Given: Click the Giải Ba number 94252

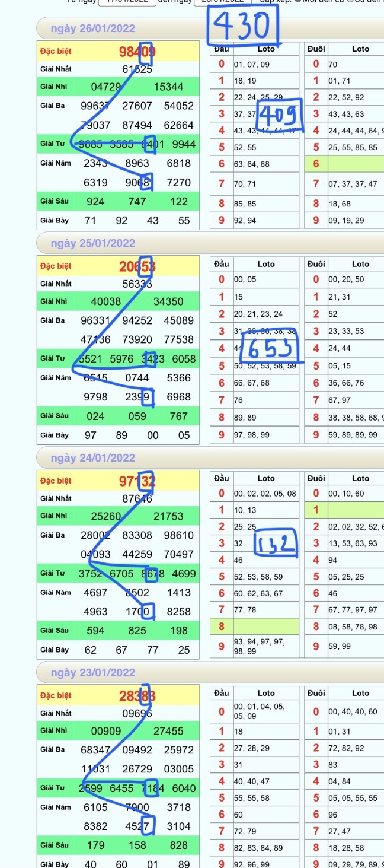Looking at the screenshot, I should 137,320.
